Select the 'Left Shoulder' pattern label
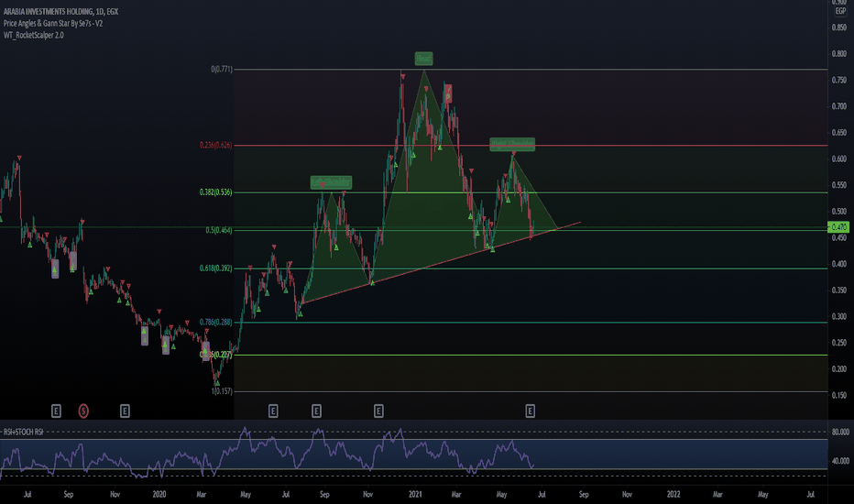The width and height of the screenshot is (854, 504). click(x=331, y=182)
